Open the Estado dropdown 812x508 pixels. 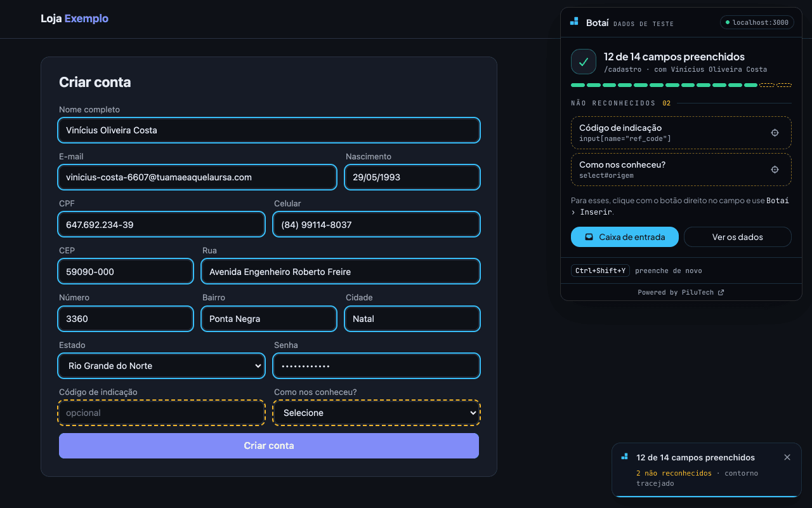161,366
